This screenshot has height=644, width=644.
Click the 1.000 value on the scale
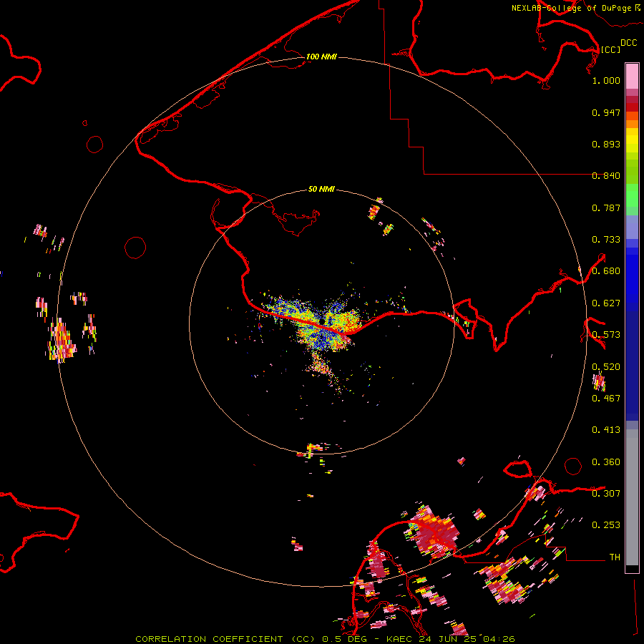(x=606, y=80)
